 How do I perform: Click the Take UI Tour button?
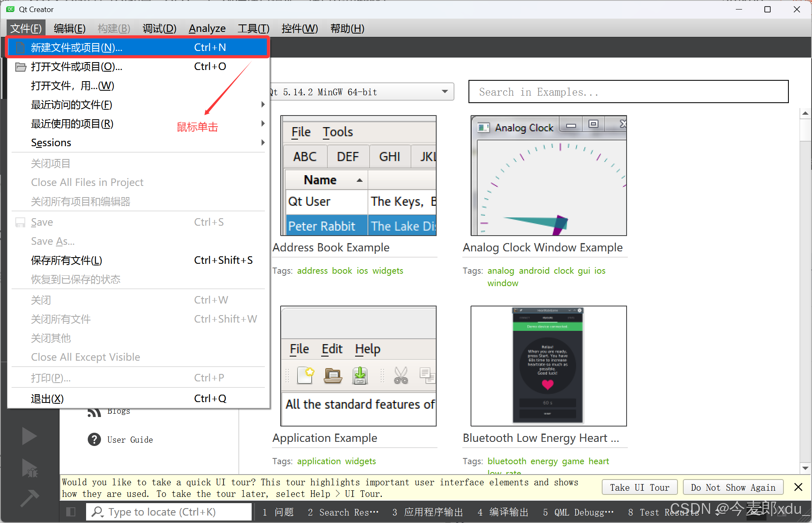tap(639, 487)
